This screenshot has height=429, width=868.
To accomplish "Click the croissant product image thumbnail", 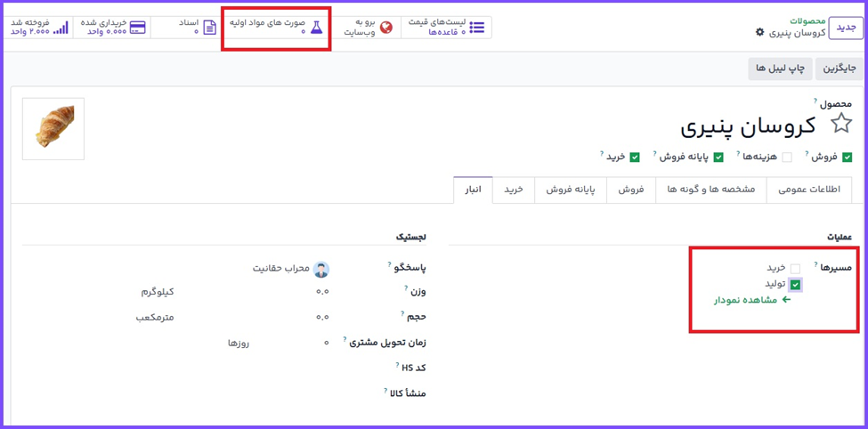I will click(x=53, y=129).
